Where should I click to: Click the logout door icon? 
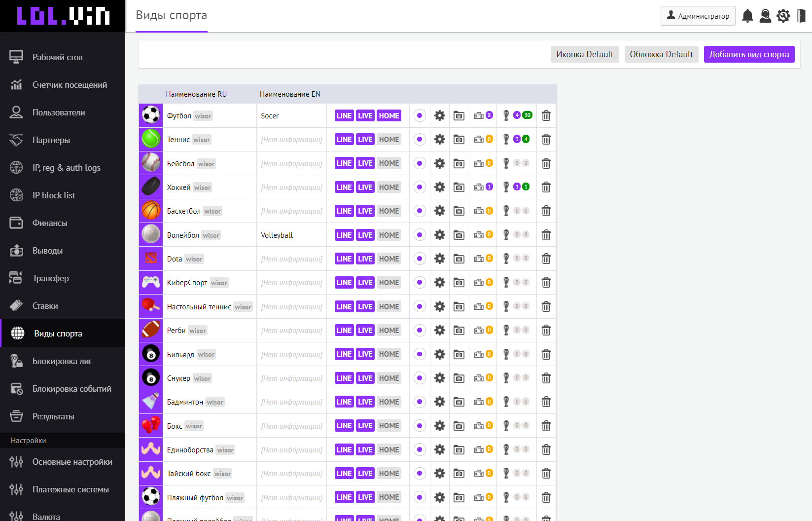point(801,16)
